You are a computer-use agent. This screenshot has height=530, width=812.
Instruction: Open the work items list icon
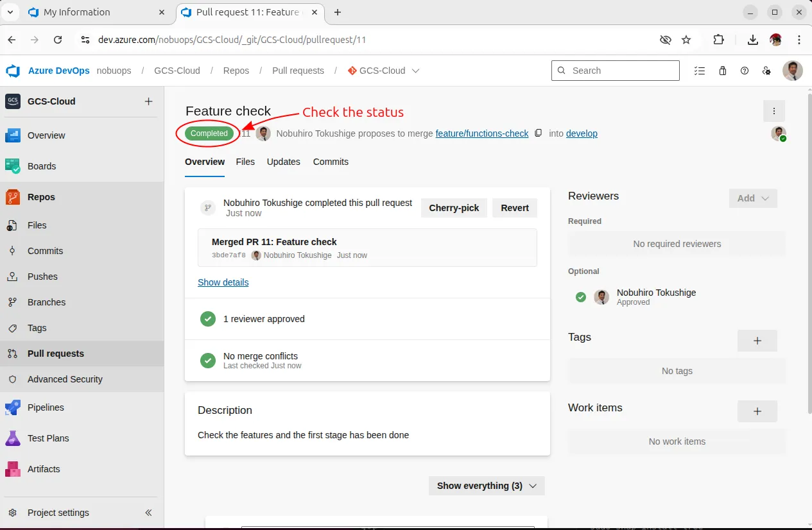700,71
